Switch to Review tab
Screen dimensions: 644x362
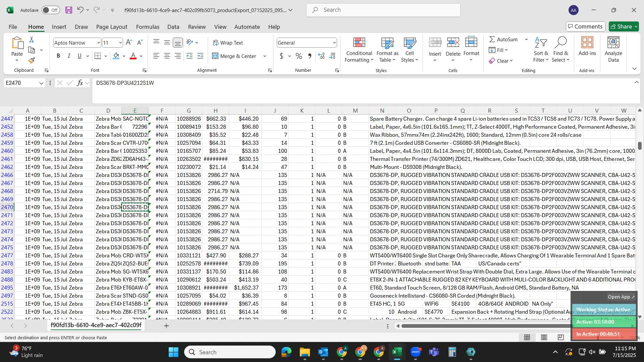point(197,27)
